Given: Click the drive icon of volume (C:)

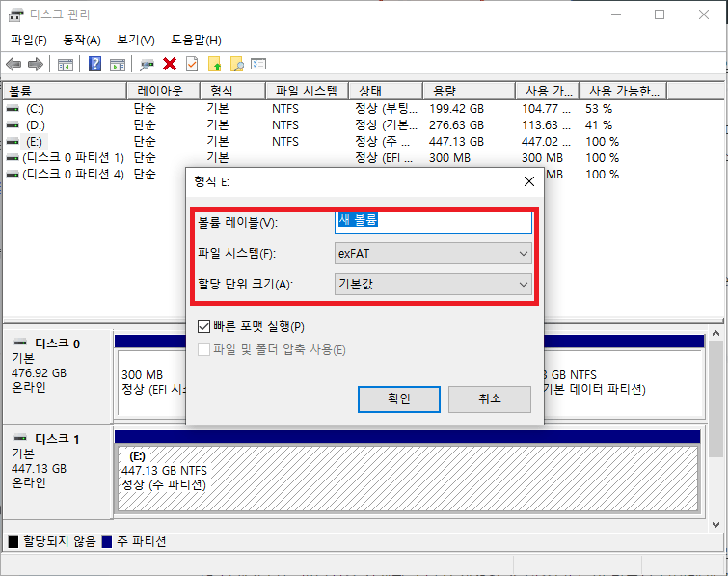Looking at the screenshot, I should click(13, 109).
